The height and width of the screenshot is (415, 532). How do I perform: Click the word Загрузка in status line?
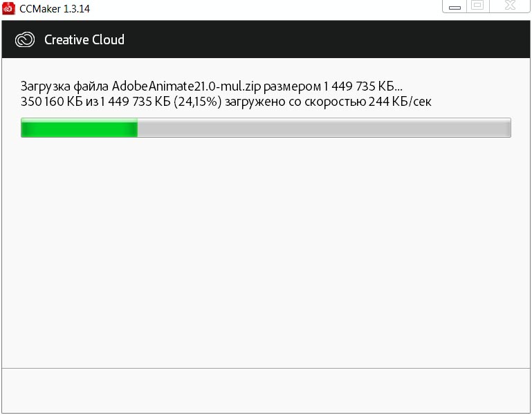pos(46,86)
